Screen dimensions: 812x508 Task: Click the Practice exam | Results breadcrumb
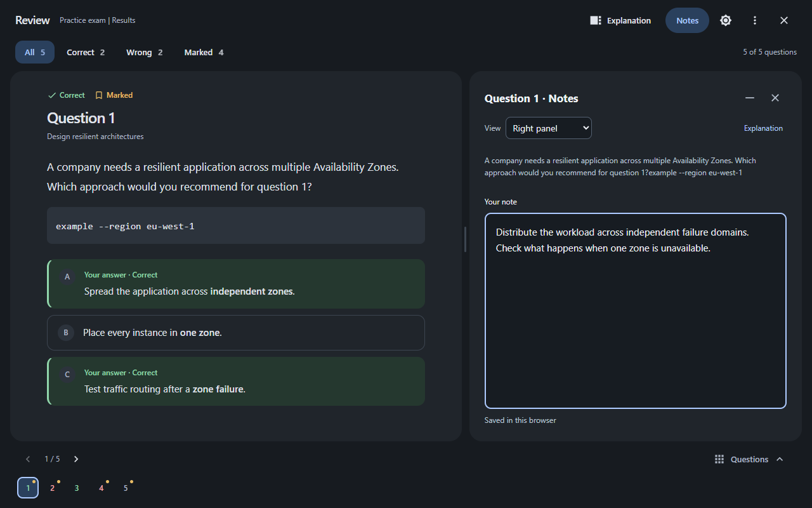click(x=97, y=20)
